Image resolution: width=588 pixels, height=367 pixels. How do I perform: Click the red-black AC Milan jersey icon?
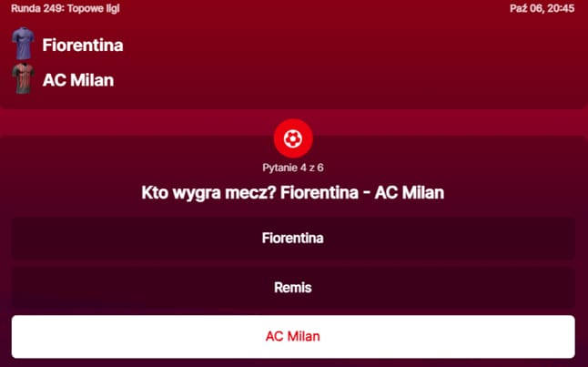pos(23,79)
